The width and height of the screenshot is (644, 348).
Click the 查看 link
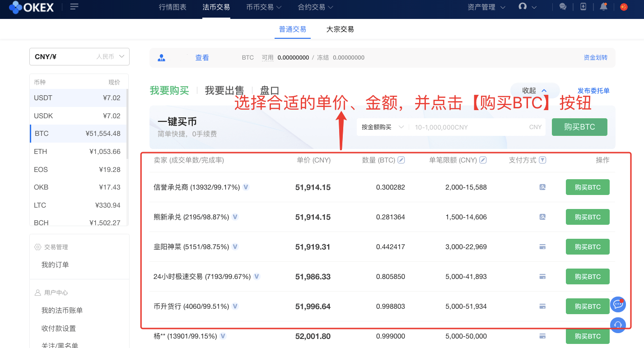tap(202, 58)
